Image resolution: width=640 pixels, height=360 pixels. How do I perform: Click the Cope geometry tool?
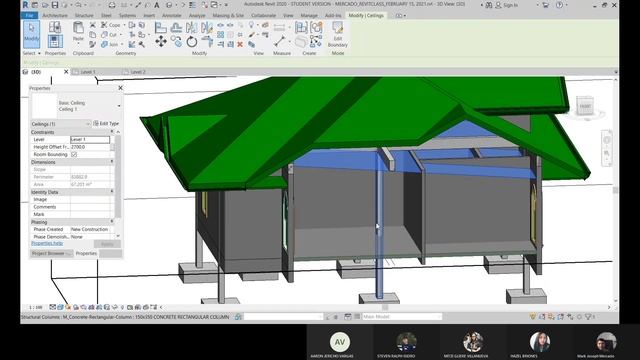point(111,25)
